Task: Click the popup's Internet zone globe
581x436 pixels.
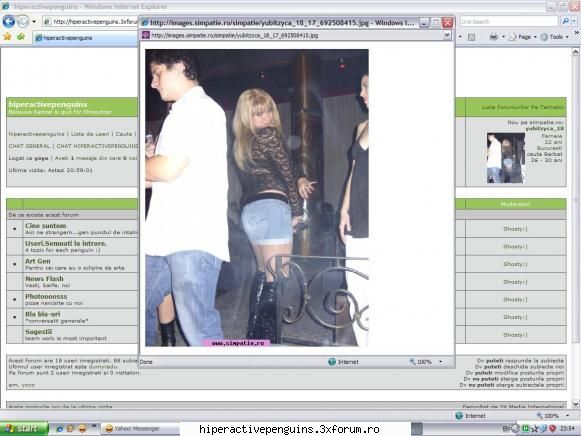Action: [332, 362]
